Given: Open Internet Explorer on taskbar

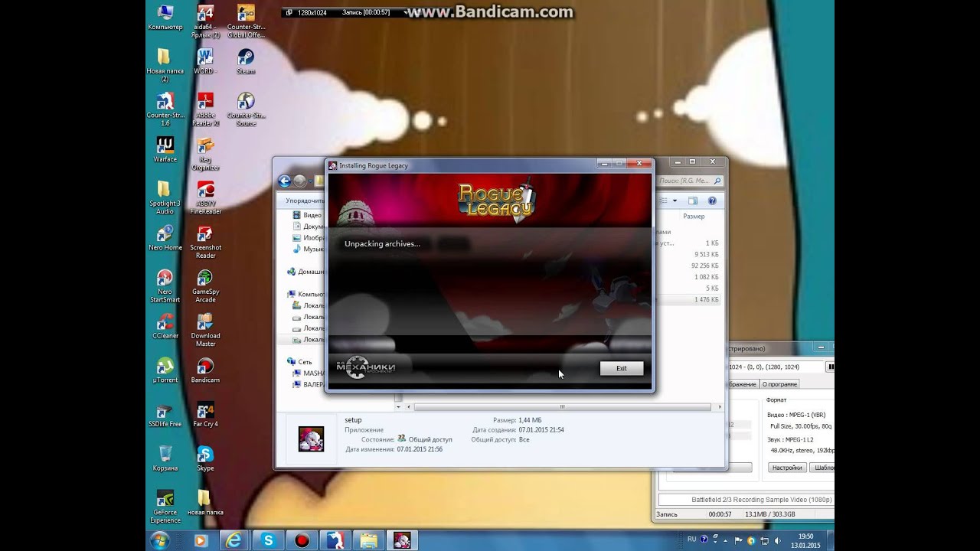Looking at the screenshot, I should coord(234,540).
